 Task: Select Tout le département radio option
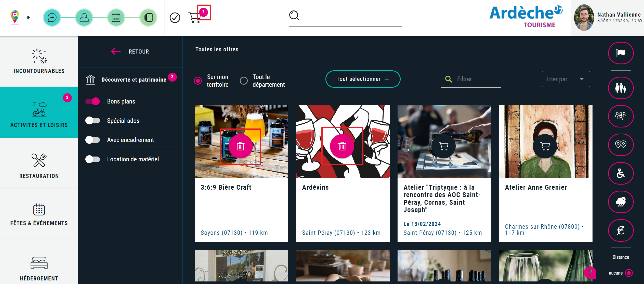(244, 81)
